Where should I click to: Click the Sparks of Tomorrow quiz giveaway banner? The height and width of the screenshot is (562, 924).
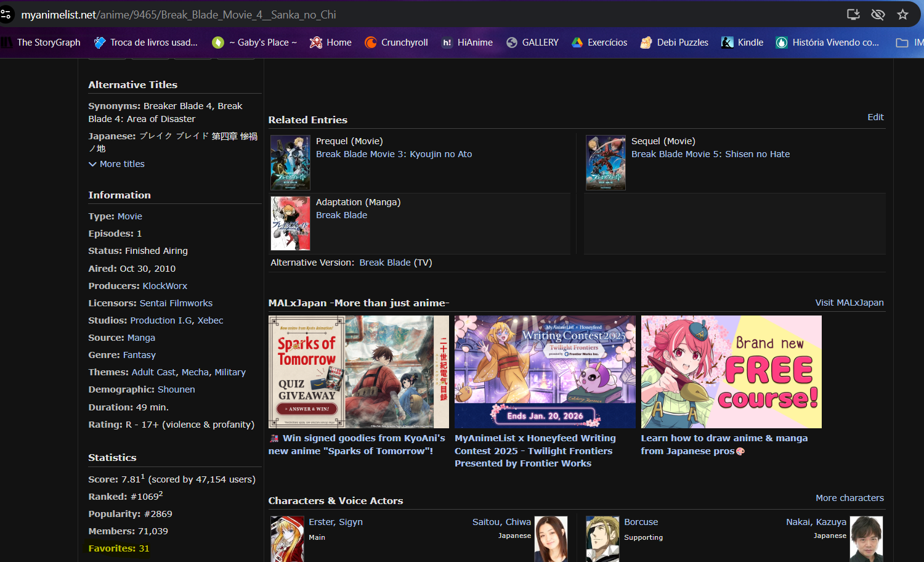click(x=359, y=372)
